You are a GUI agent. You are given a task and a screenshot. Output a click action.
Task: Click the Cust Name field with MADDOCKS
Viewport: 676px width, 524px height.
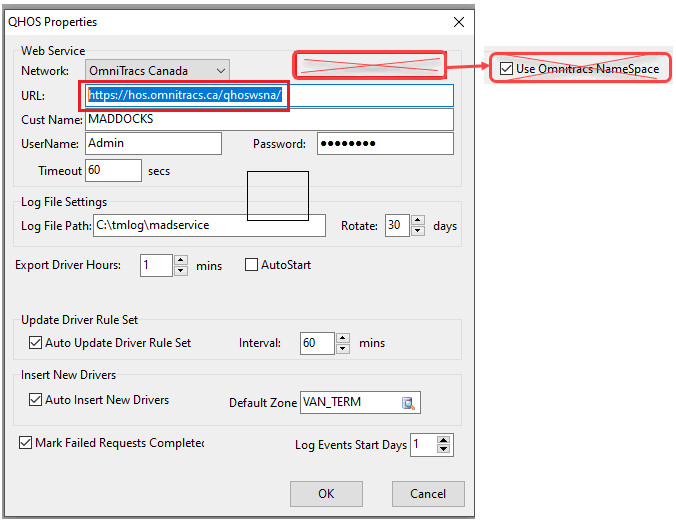269,119
